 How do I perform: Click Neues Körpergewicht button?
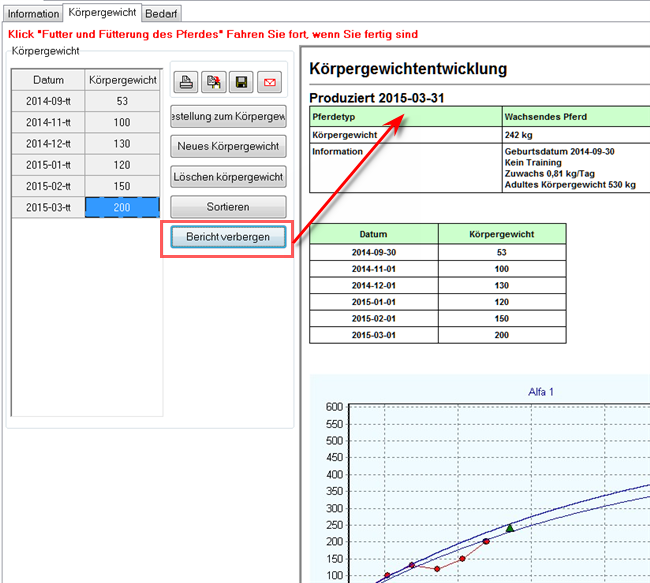228,146
